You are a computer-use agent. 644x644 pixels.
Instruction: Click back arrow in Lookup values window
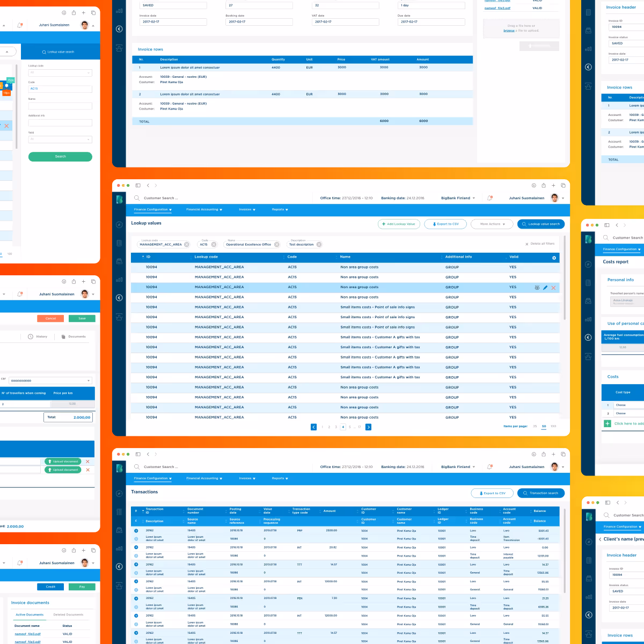pyautogui.click(x=148, y=185)
